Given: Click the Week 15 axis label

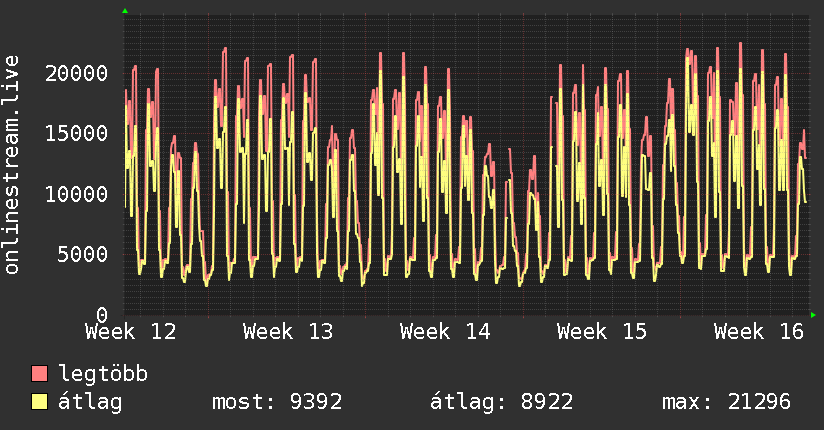Looking at the screenshot, I should pos(602,332).
